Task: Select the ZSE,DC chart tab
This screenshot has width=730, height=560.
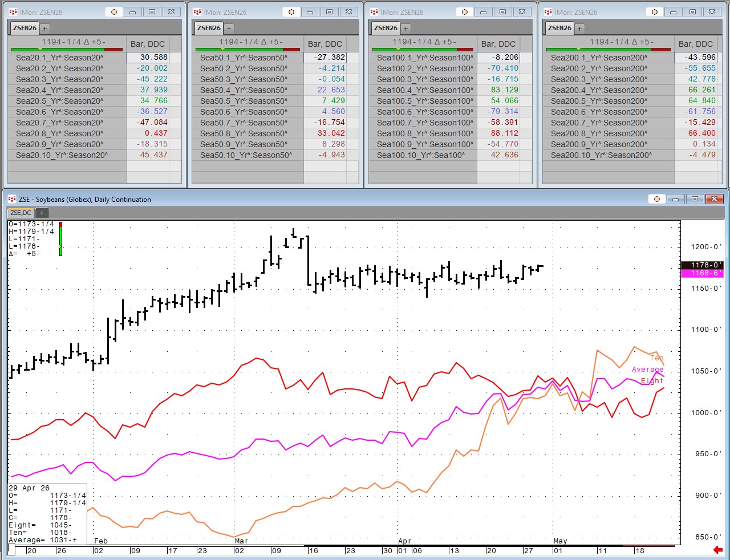Action: coord(21,213)
